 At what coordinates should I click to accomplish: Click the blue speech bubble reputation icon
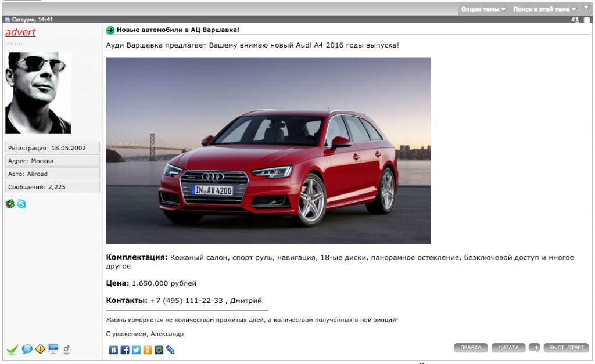point(27,349)
